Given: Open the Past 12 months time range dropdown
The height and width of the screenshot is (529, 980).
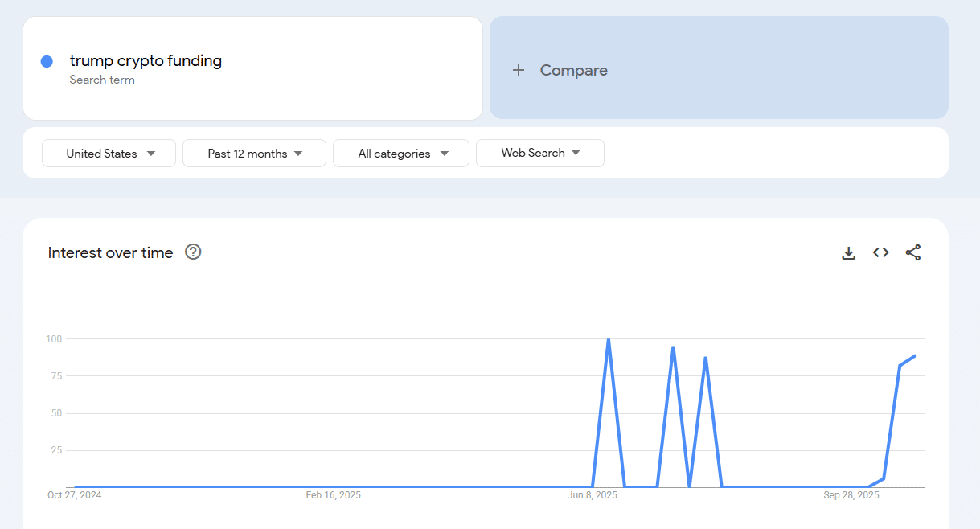Looking at the screenshot, I should [x=254, y=153].
